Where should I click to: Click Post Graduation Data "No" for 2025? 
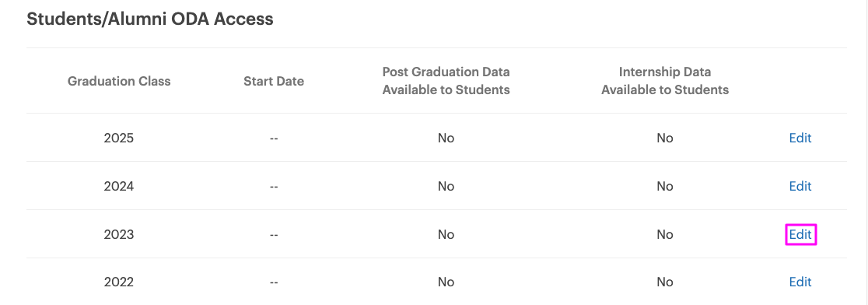tap(446, 138)
